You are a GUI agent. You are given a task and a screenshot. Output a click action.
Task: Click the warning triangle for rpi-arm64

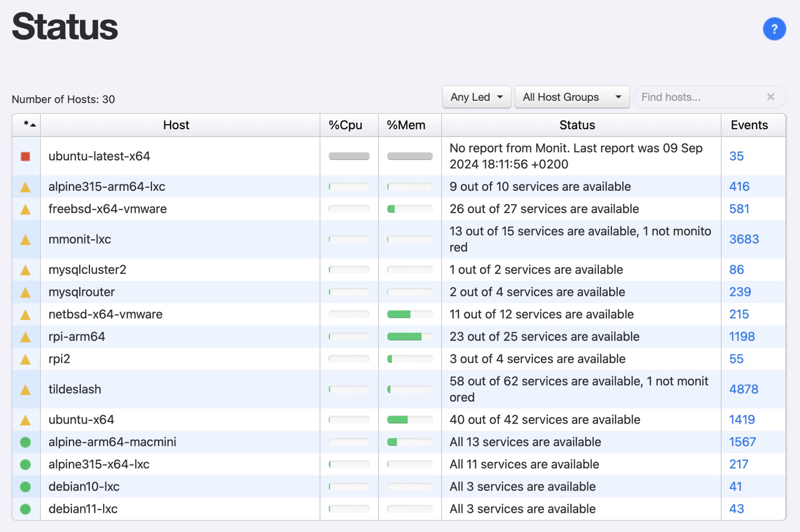[26, 337]
